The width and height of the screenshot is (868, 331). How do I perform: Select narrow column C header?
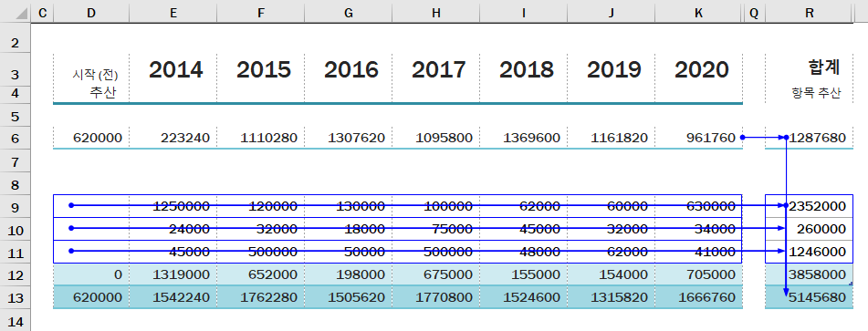(42, 14)
